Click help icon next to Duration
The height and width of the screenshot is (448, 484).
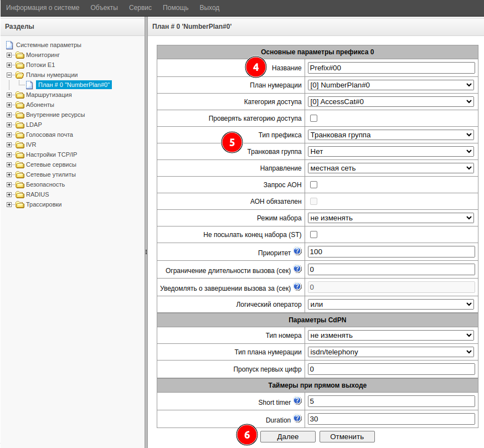click(297, 419)
